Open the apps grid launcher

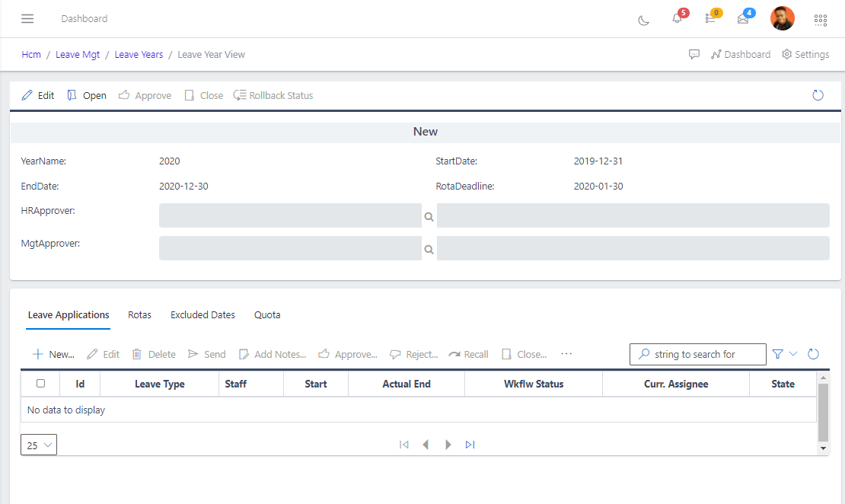point(820,21)
